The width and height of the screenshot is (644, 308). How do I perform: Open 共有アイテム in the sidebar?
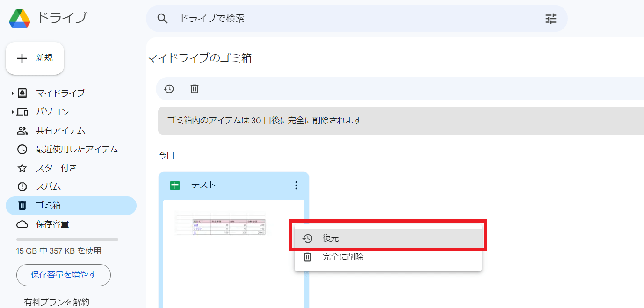click(60, 131)
